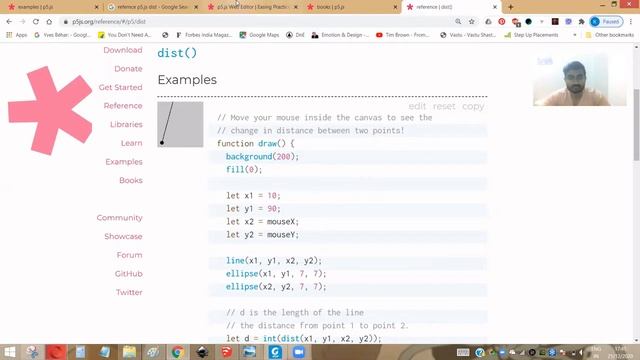Open the Examples sidebar link
640x360 pixels.
[124, 162]
